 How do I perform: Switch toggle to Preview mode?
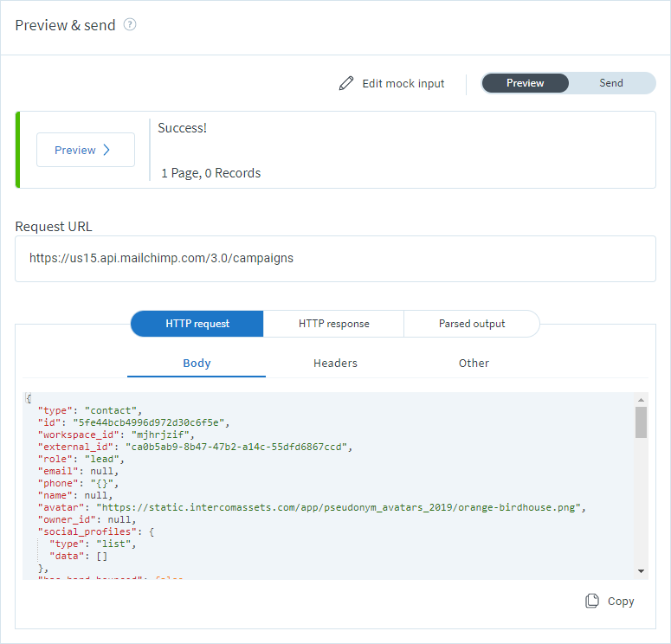525,83
